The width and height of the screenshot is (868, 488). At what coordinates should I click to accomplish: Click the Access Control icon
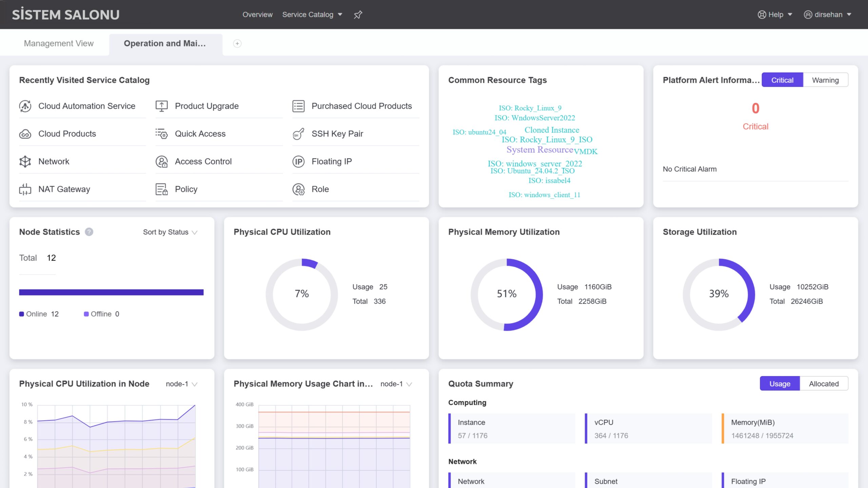pos(161,162)
